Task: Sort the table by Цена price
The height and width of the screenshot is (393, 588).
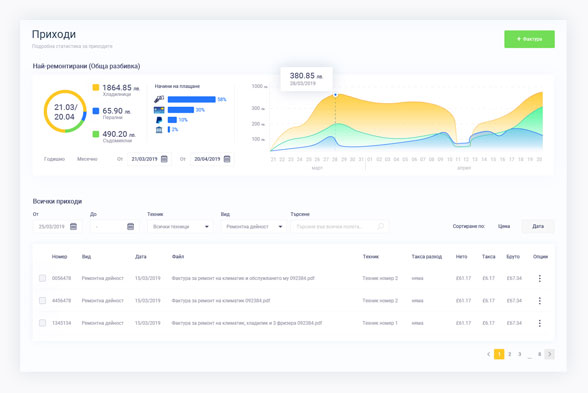Action: point(504,226)
